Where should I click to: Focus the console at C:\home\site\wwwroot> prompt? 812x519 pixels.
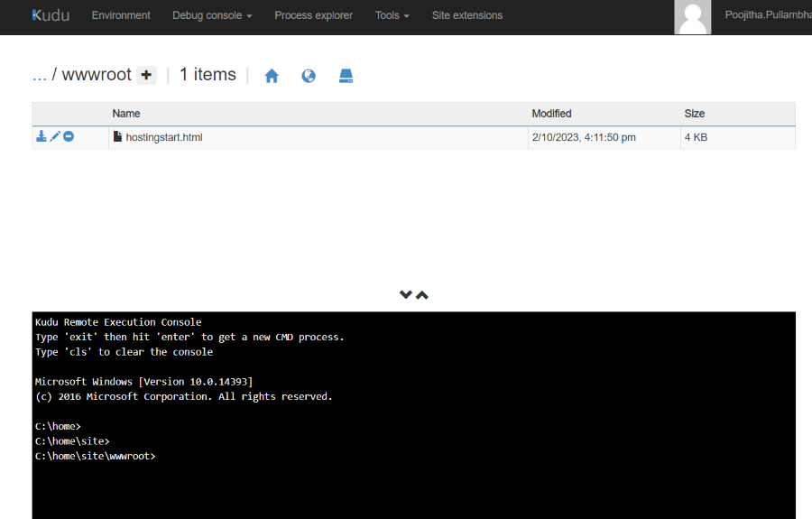click(96, 456)
